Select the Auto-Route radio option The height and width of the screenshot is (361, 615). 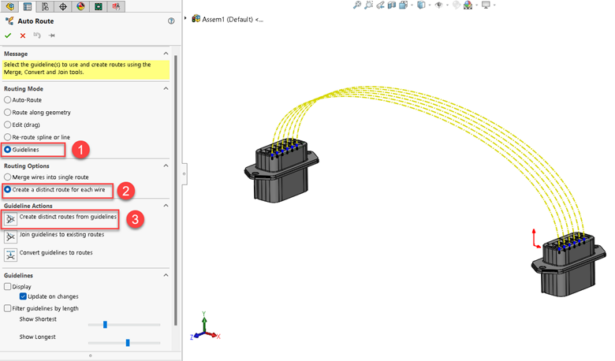[x=7, y=100]
